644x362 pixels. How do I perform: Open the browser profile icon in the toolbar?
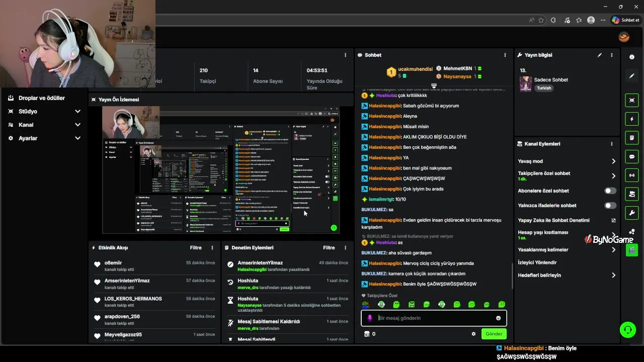(591, 20)
